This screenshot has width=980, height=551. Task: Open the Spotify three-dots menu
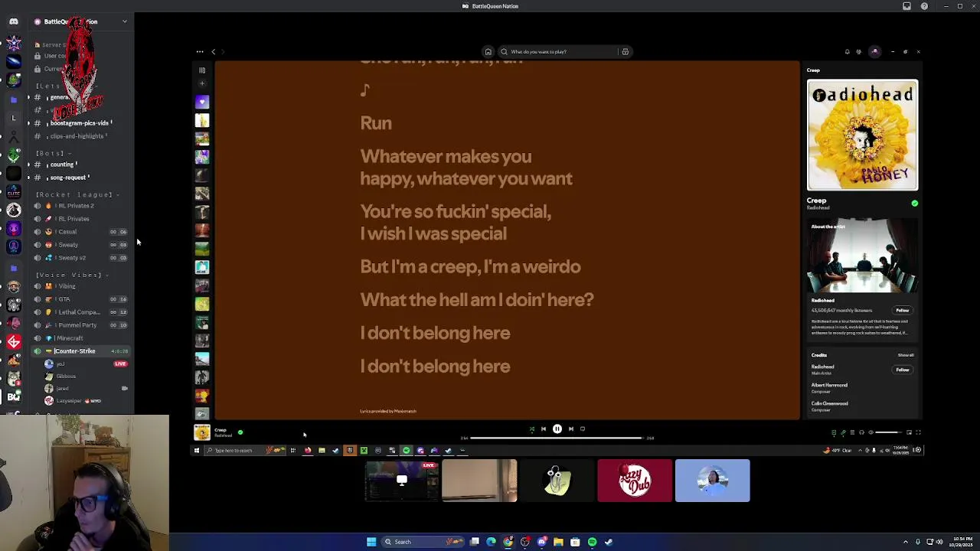click(x=200, y=52)
